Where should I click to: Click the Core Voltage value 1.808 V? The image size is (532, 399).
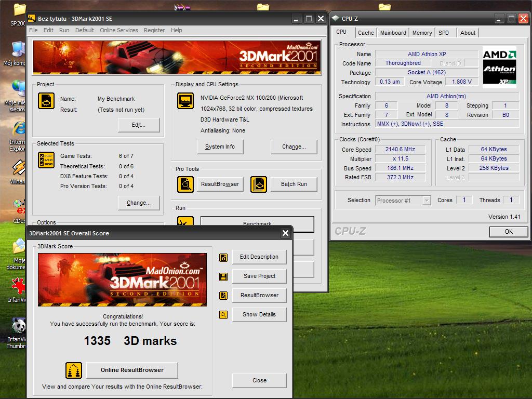point(462,82)
